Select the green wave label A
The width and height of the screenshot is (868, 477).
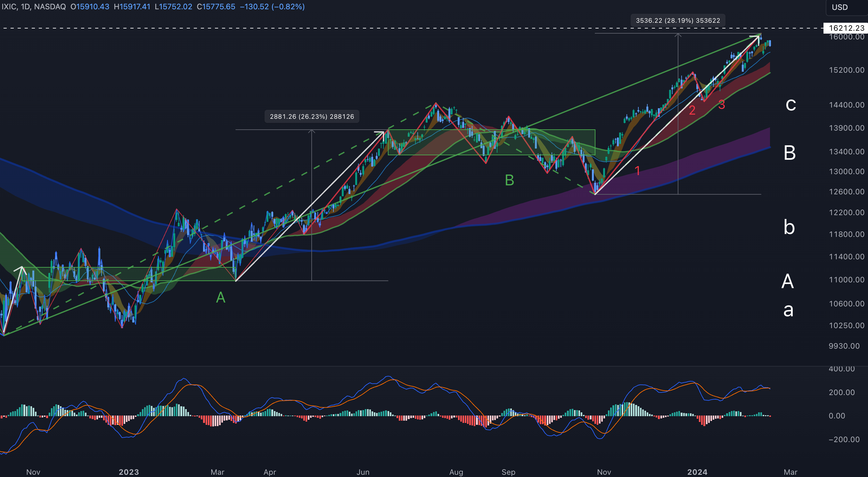point(220,297)
